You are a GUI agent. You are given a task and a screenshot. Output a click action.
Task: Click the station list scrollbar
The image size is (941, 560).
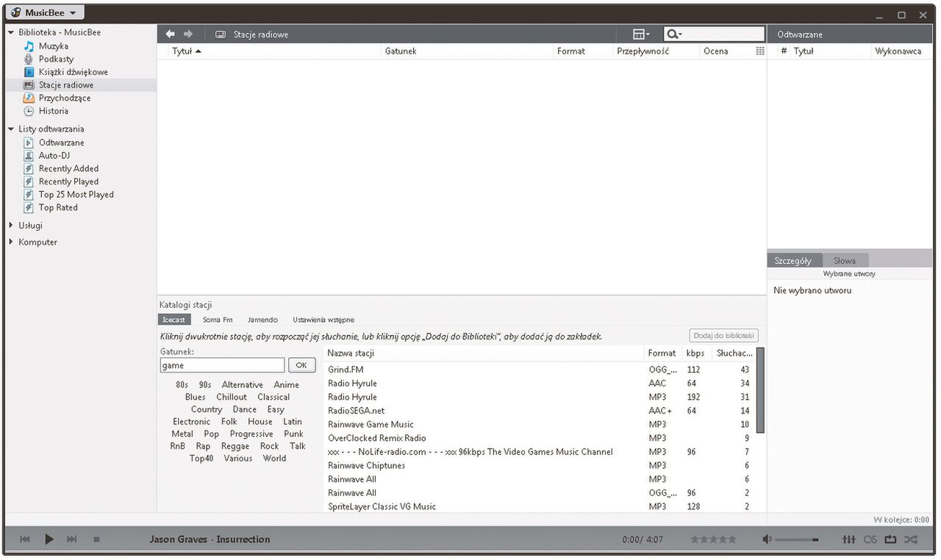(x=760, y=390)
